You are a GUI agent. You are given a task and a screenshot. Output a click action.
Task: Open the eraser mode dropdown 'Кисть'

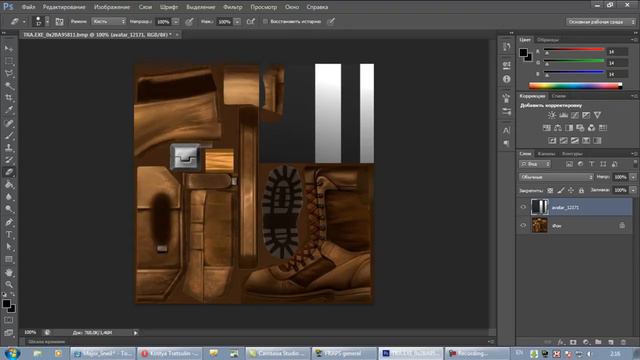click(x=109, y=22)
